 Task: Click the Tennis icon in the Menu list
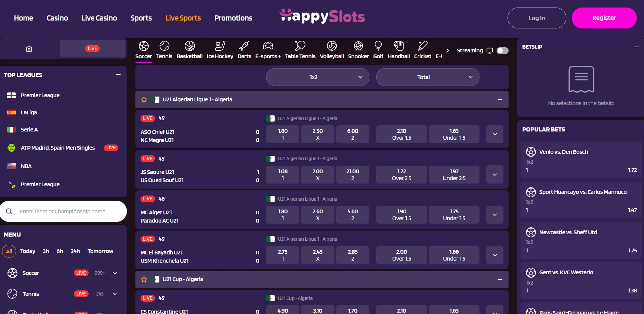tap(12, 294)
